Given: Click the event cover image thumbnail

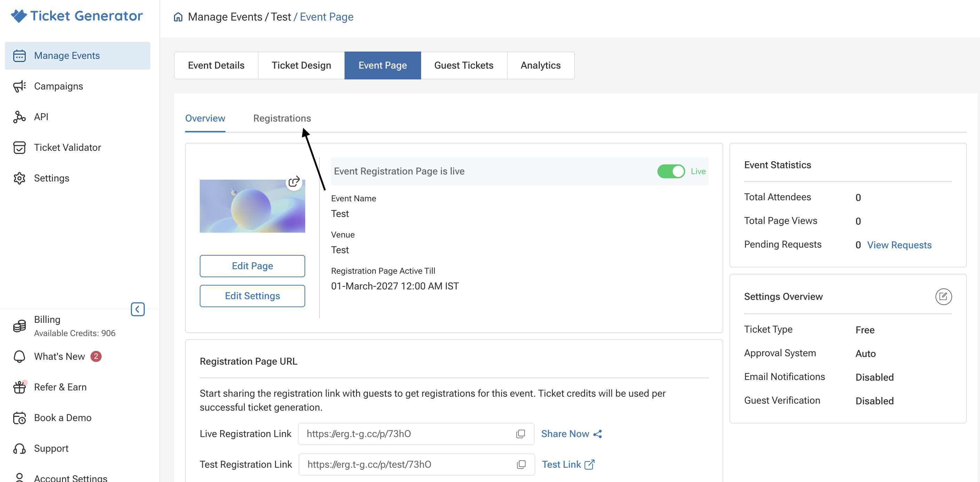Looking at the screenshot, I should [252, 207].
